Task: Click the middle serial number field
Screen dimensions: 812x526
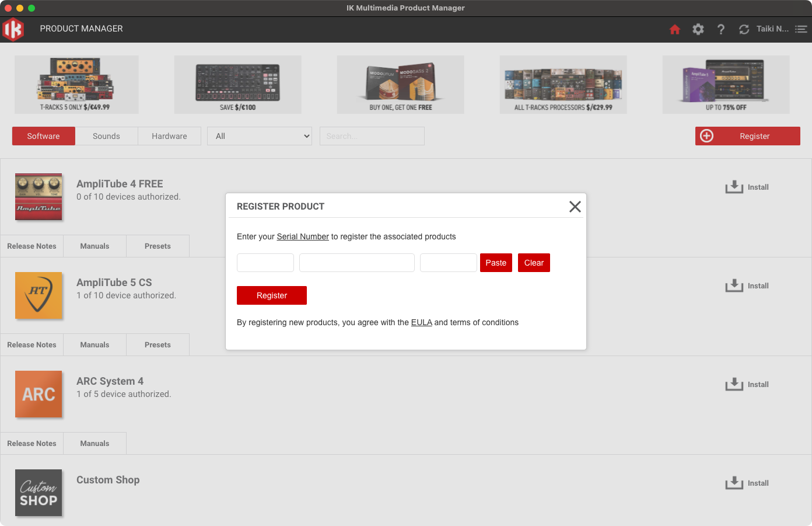Action: click(x=357, y=263)
